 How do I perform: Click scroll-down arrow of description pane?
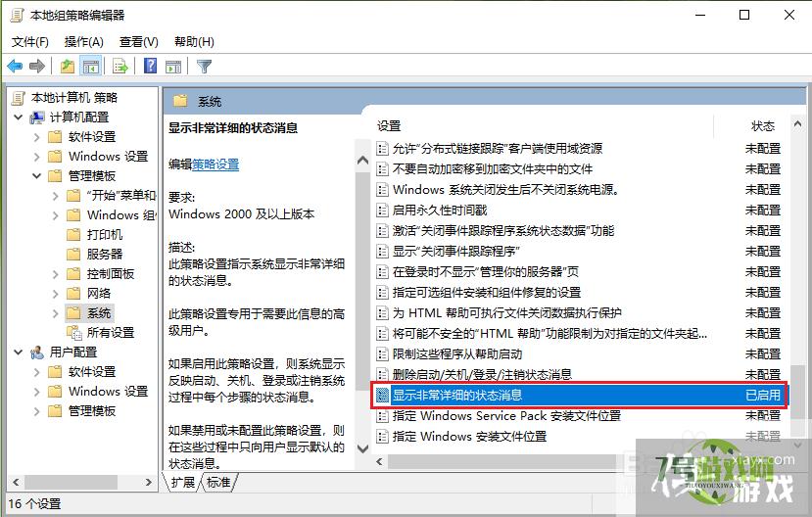click(363, 448)
